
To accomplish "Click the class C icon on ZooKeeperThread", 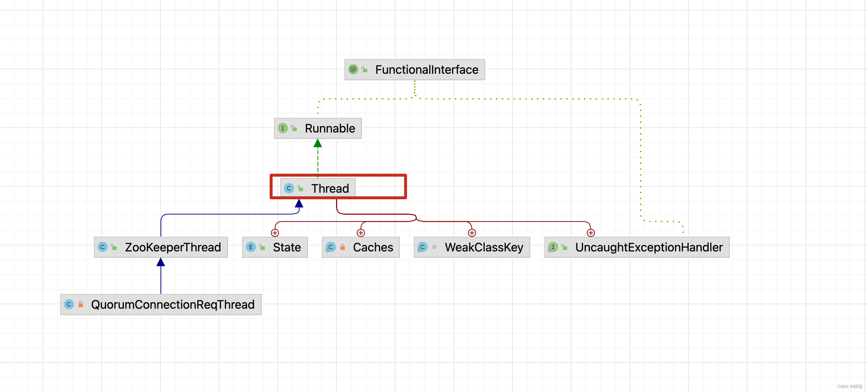I will pos(102,247).
